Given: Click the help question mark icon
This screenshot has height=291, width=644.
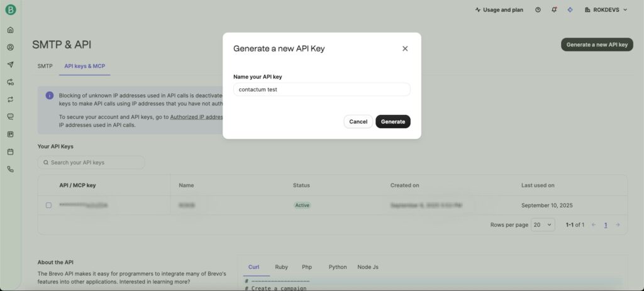Looking at the screenshot, I should pyautogui.click(x=538, y=10).
